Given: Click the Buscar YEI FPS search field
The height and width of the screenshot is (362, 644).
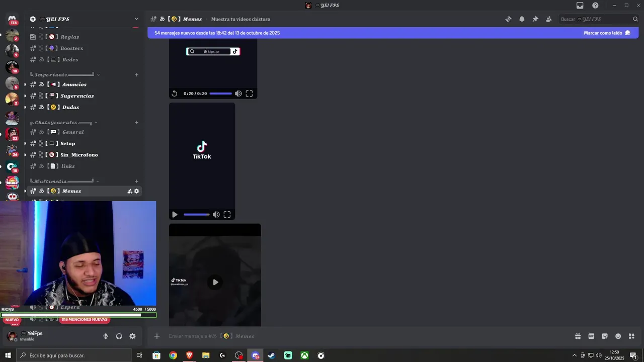Looking at the screenshot, I should [x=599, y=19].
